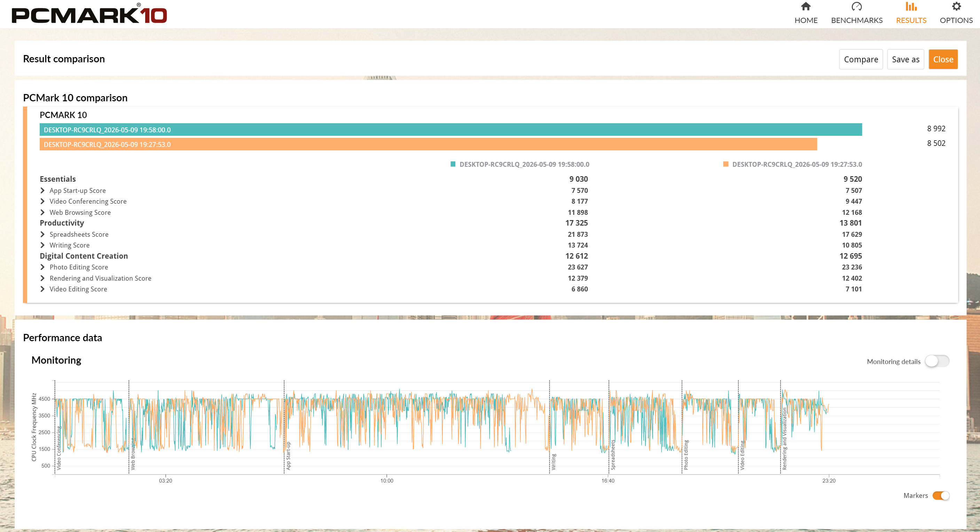Viewport: 980px width, 532px height.
Task: Expand the Video Conferencing Score row
Action: pyautogui.click(x=42, y=201)
